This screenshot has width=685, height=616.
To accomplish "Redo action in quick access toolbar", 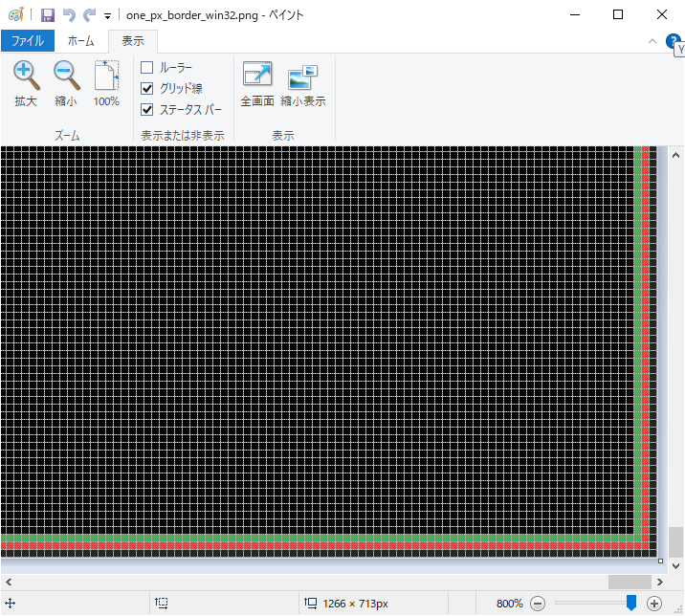I will pos(90,15).
